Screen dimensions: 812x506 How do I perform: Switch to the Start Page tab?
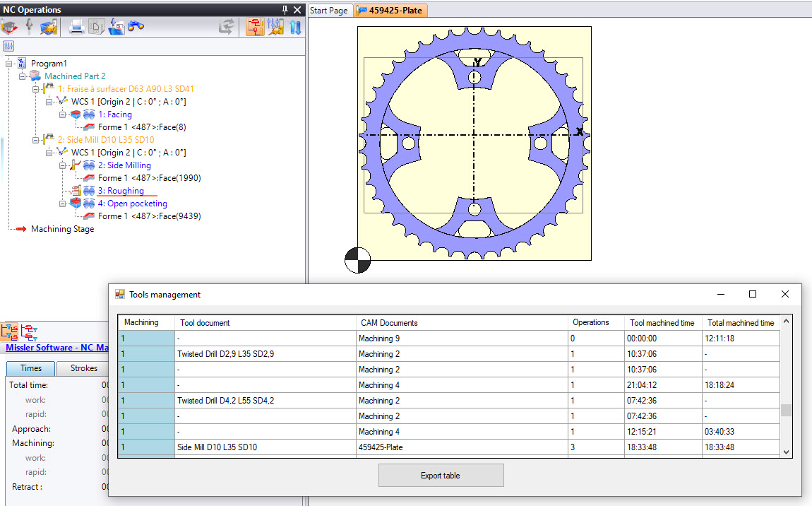point(329,11)
